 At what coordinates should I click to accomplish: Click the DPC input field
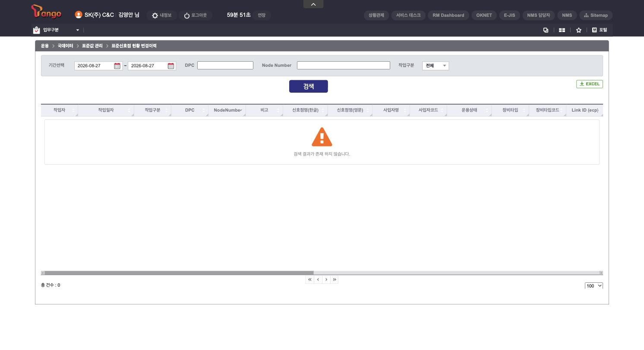point(225,66)
